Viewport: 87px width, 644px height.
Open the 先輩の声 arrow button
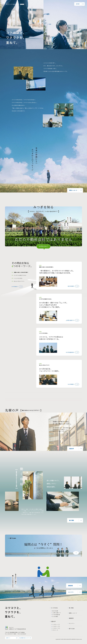coord(75,448)
